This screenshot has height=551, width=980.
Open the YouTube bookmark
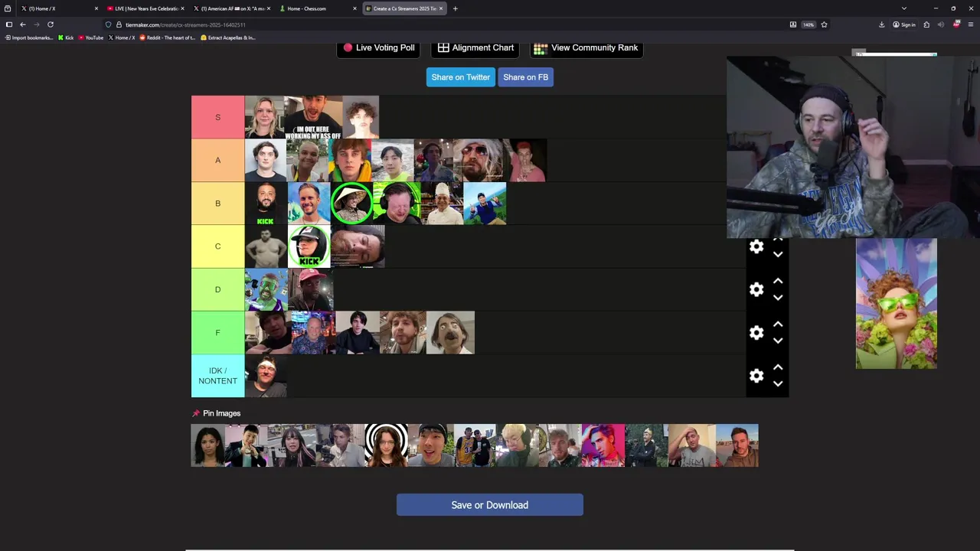coord(90,37)
